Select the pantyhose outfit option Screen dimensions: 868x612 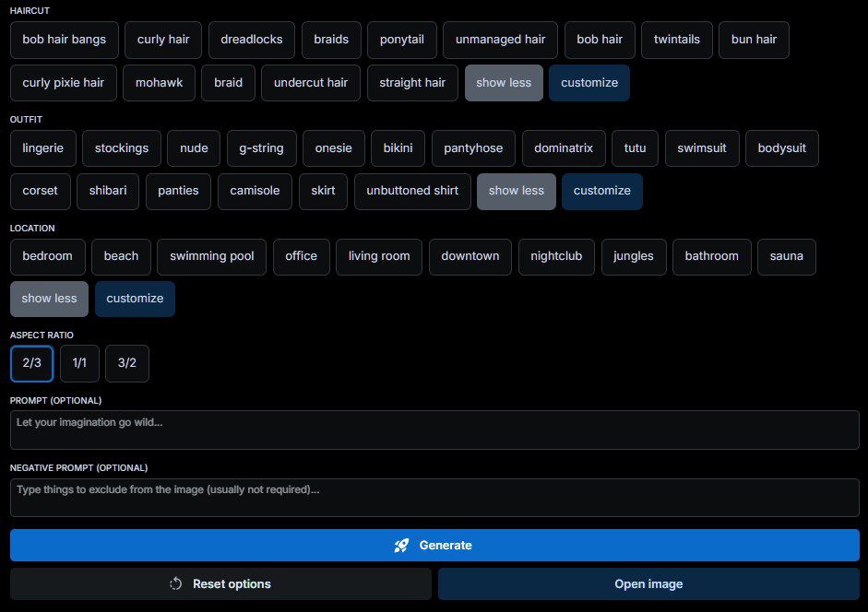[473, 148]
